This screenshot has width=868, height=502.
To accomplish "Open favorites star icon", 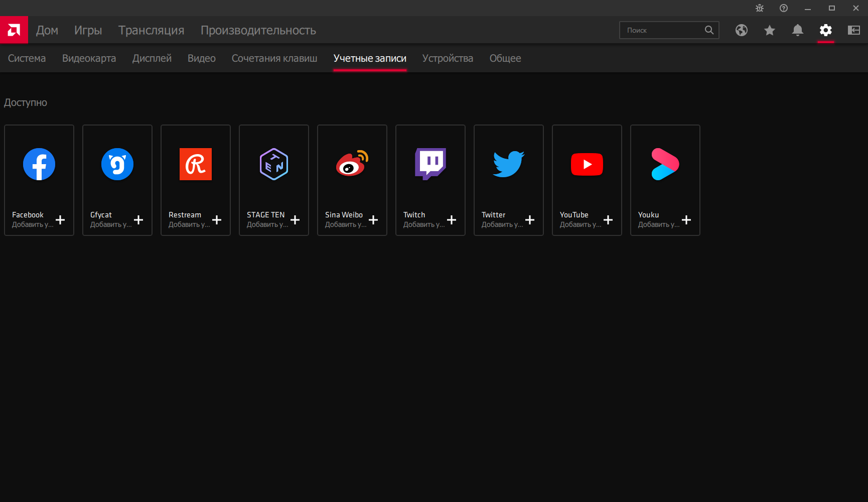I will tap(770, 30).
